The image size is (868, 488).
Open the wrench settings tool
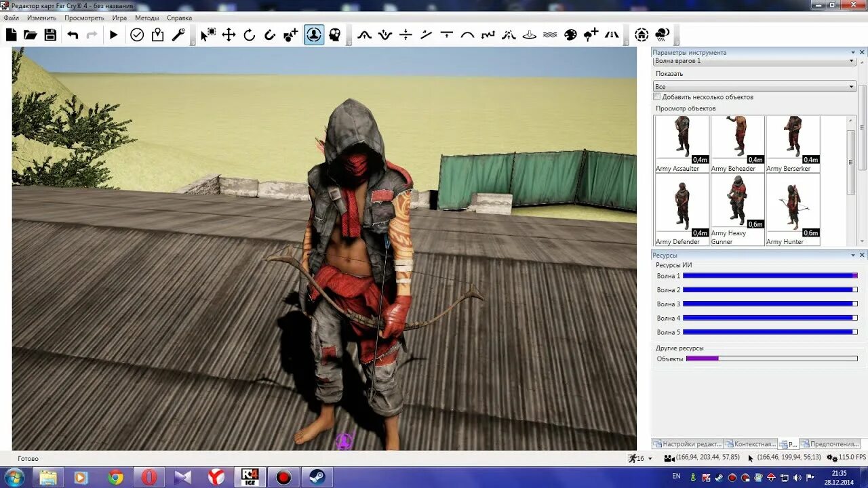(178, 35)
